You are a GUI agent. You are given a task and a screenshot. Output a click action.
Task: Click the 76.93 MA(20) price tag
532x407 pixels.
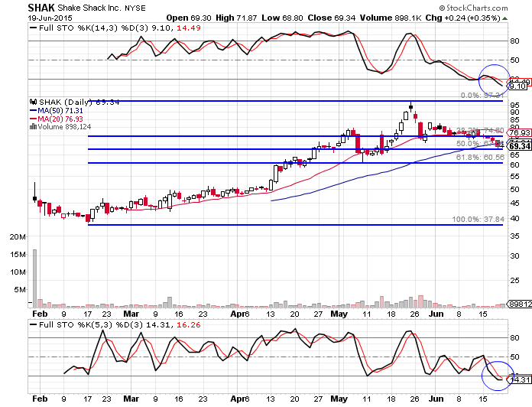pos(520,132)
